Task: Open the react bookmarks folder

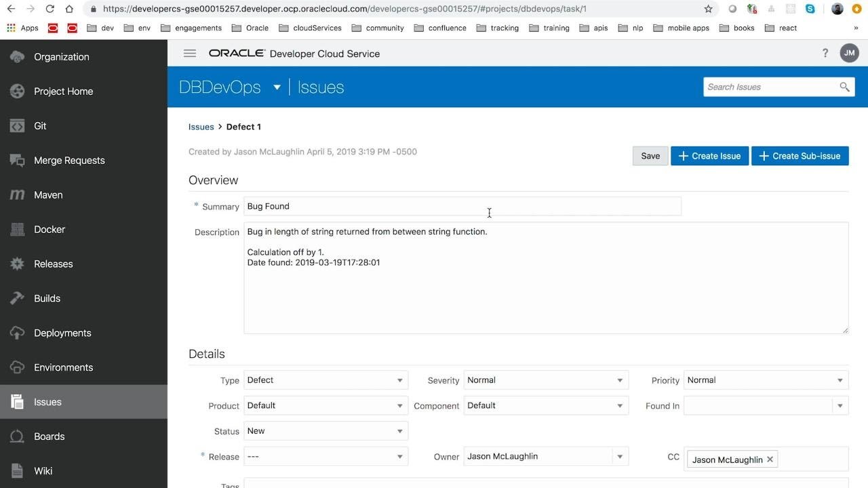Action: [781, 28]
